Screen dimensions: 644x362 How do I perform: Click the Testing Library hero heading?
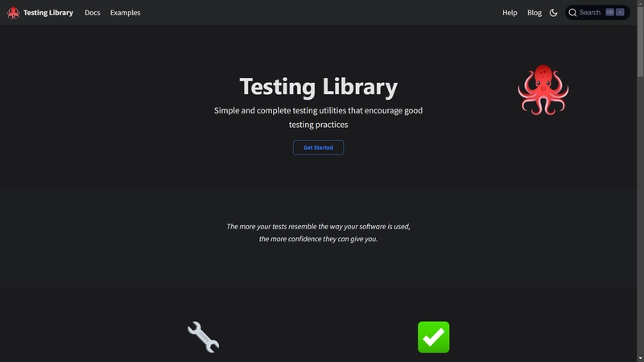pos(318,87)
